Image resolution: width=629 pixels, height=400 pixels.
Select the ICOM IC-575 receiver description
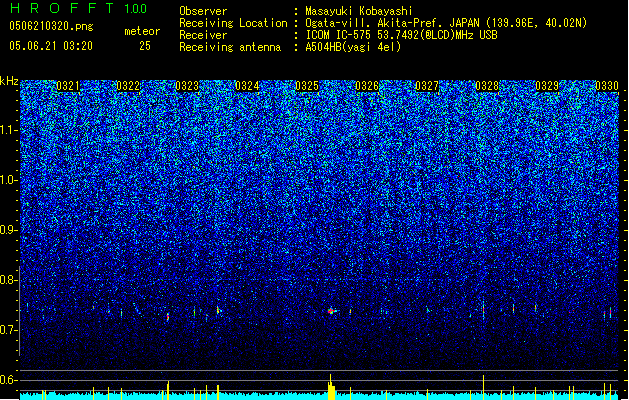(402, 35)
